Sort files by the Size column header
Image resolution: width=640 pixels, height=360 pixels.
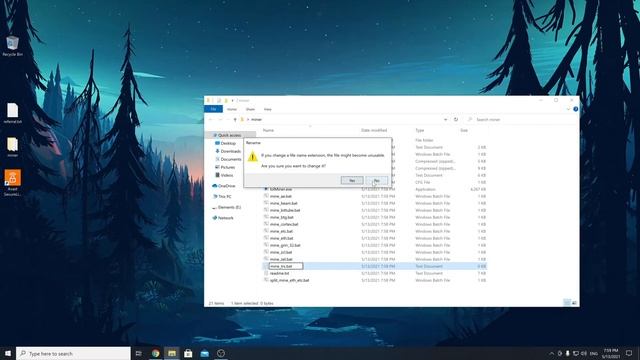(x=464, y=130)
